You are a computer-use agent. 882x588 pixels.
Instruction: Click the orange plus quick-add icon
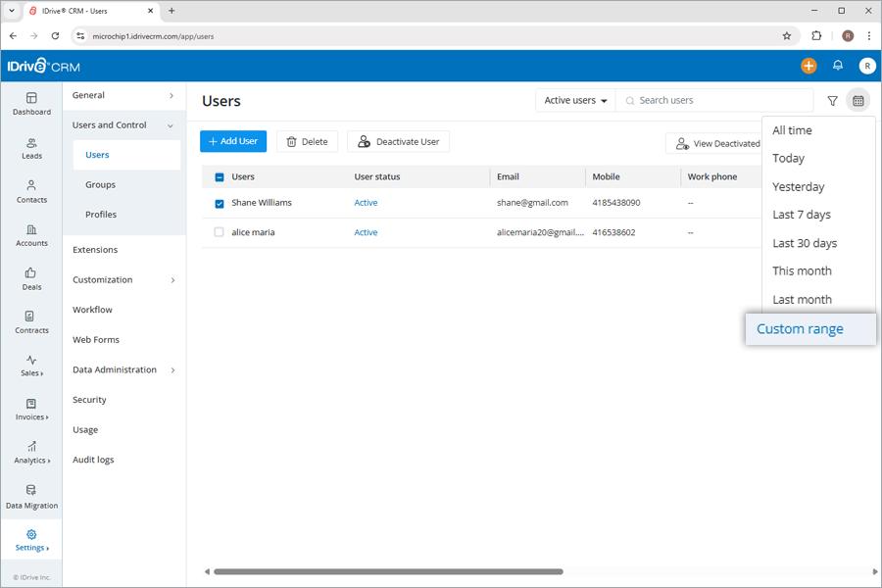coord(808,66)
